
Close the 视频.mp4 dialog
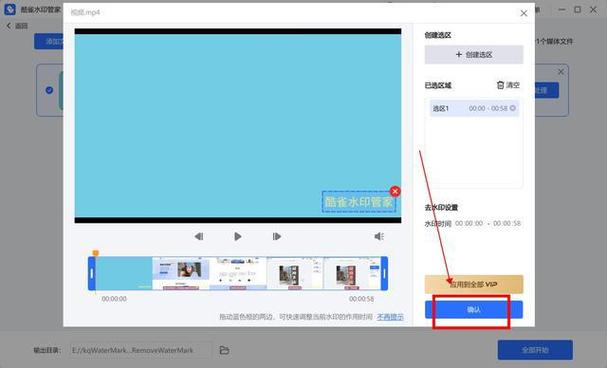coord(524,13)
